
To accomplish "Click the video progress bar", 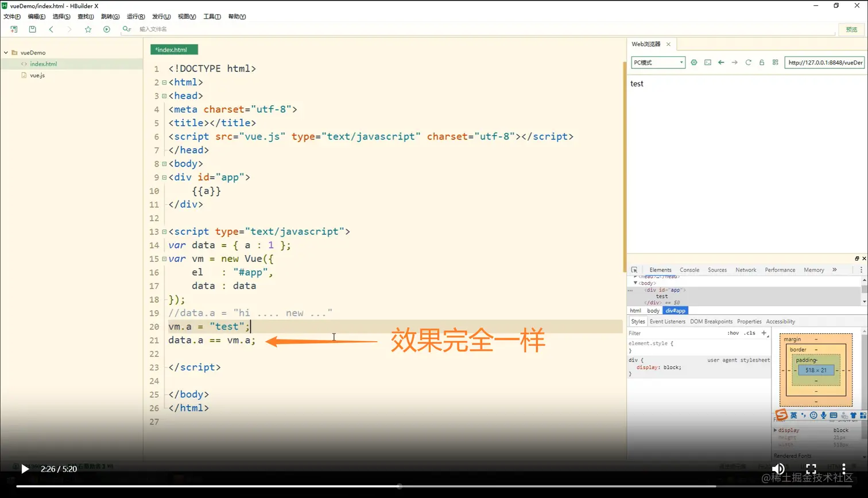I will tap(433, 487).
